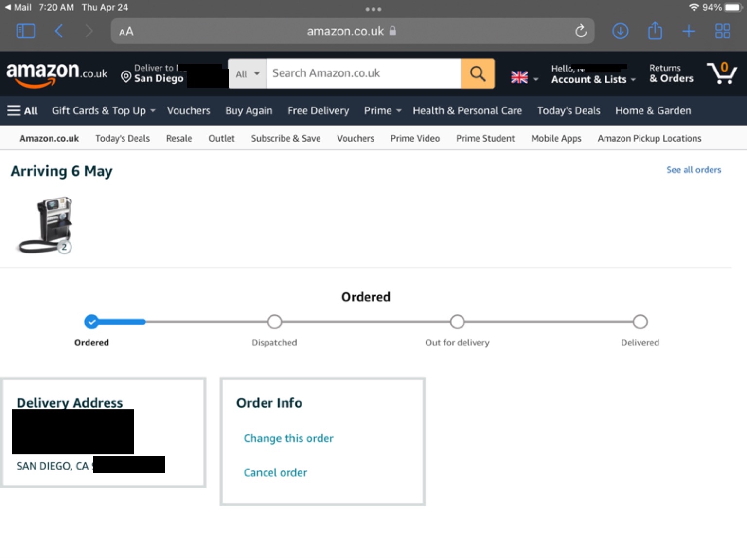The width and height of the screenshot is (747, 560).
Task: Expand the Prime dropdown in navigation
Action: tap(383, 110)
